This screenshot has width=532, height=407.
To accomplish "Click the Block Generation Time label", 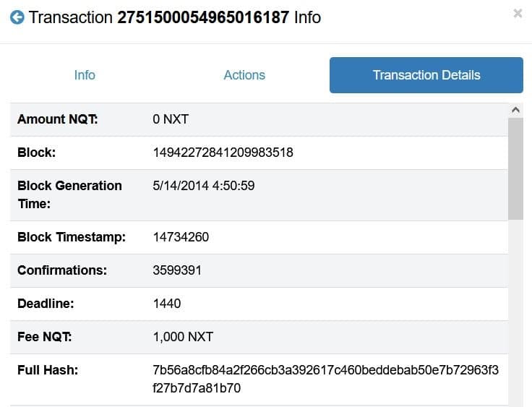I will (x=69, y=194).
